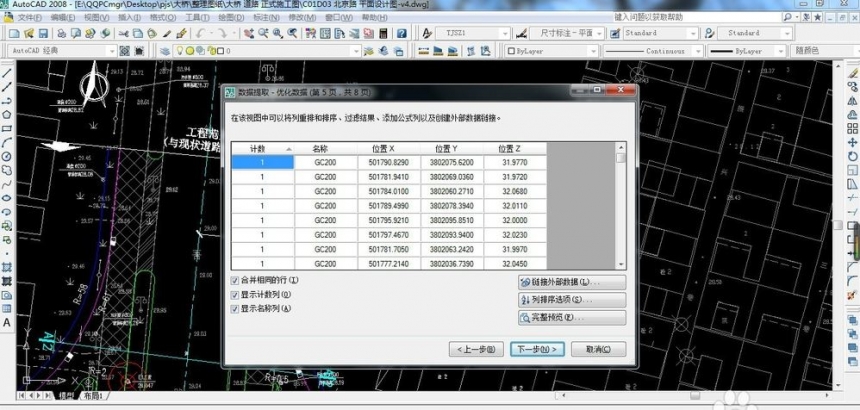Click 列排序选项(S)... button
Viewport: 860px width, 410px height.
(572, 300)
